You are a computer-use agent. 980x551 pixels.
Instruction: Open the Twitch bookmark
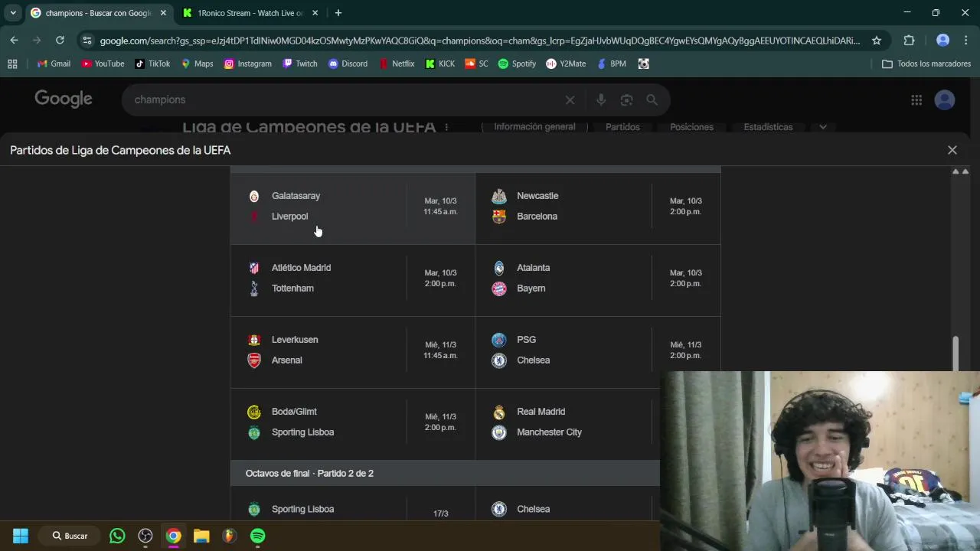click(299, 64)
